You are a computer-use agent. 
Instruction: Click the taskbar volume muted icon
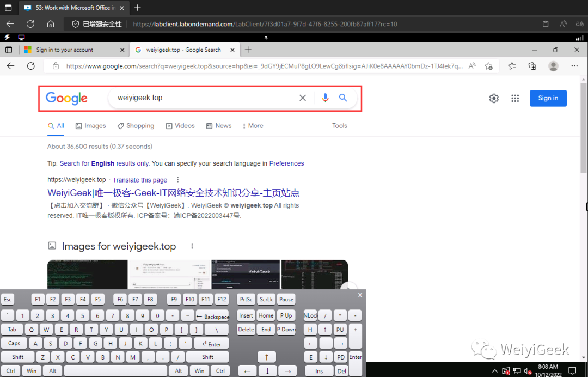tap(528, 372)
